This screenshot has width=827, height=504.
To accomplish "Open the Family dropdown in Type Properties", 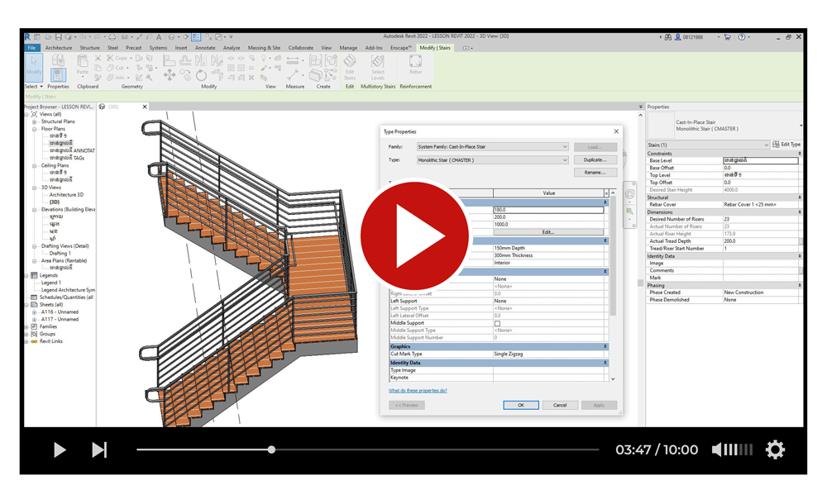I will pyautogui.click(x=492, y=147).
